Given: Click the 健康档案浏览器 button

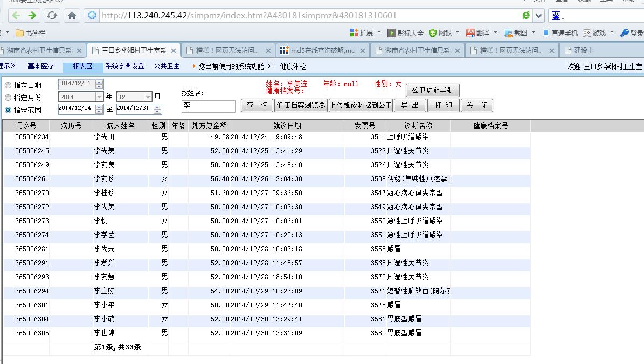Looking at the screenshot, I should click(x=301, y=106).
